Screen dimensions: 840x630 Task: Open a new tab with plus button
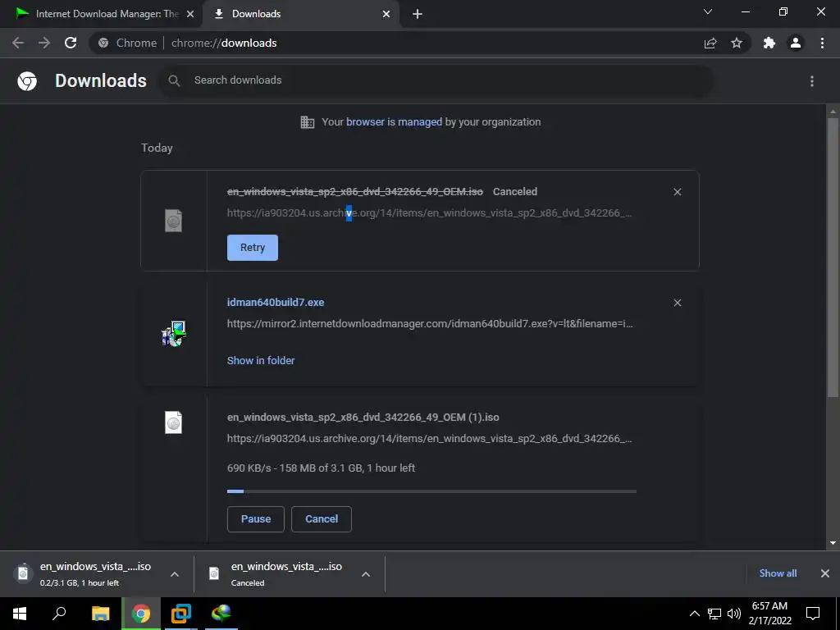pyautogui.click(x=418, y=14)
